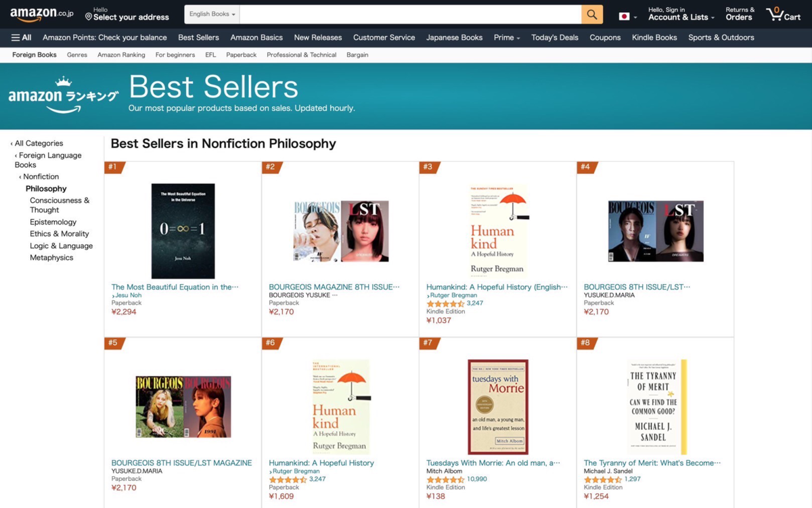Click the Japan flag language selector
Screen dimensions: 812x508
(x=628, y=16)
